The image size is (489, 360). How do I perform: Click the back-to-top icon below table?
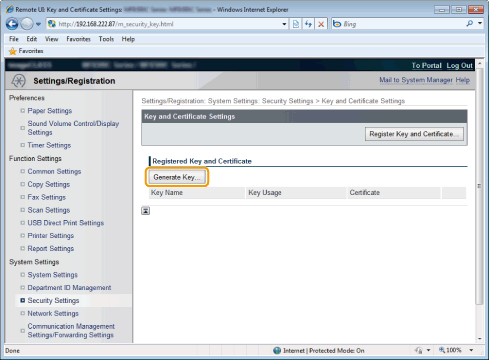tap(145, 211)
